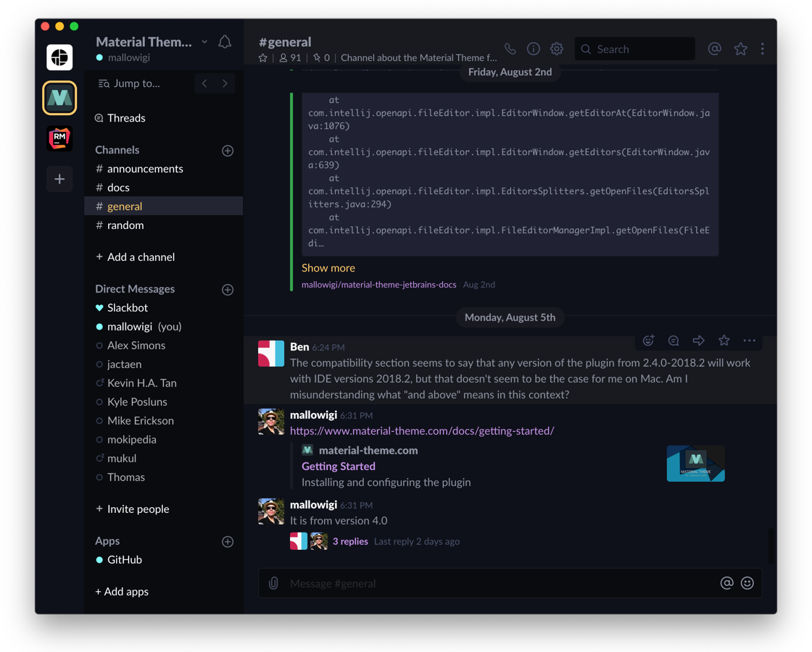The image size is (812, 652).
Task: Open the random channel
Action: click(x=163, y=225)
